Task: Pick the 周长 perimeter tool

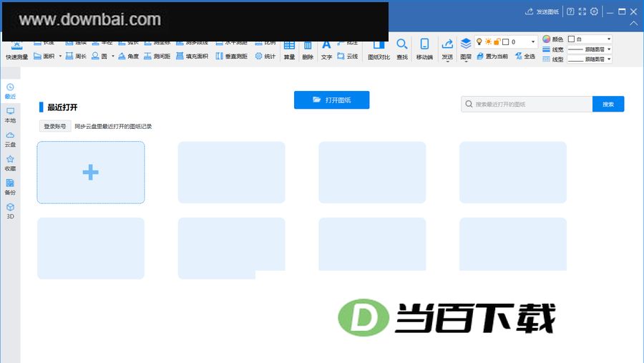Action: 76,56
